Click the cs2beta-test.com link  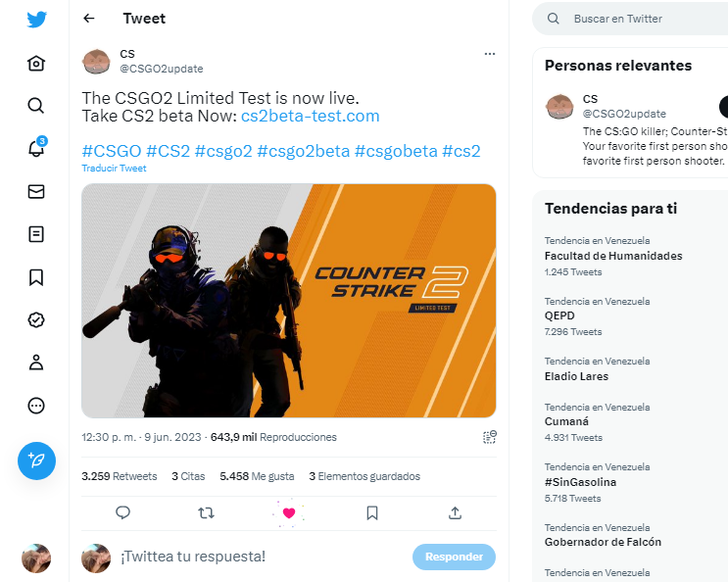[x=311, y=116]
